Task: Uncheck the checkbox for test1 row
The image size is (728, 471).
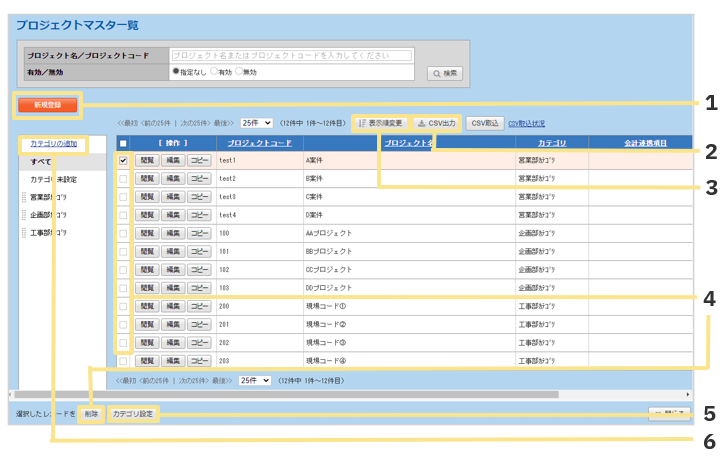Action: 123,160
